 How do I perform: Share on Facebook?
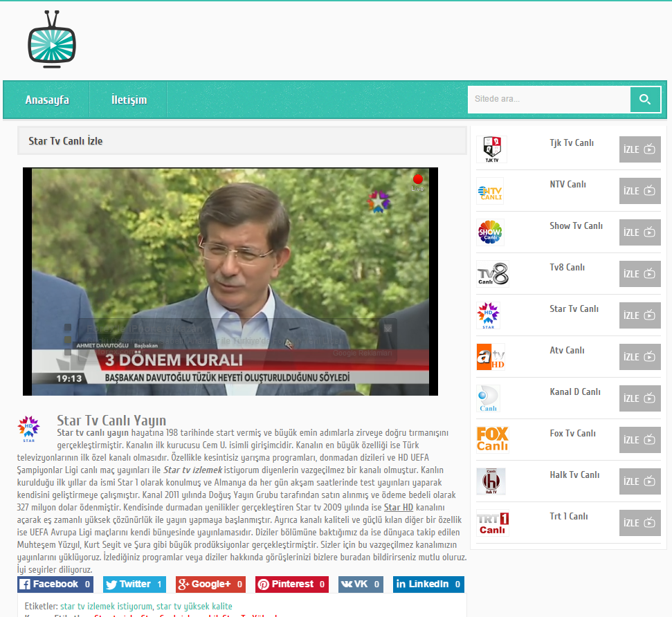(x=55, y=584)
